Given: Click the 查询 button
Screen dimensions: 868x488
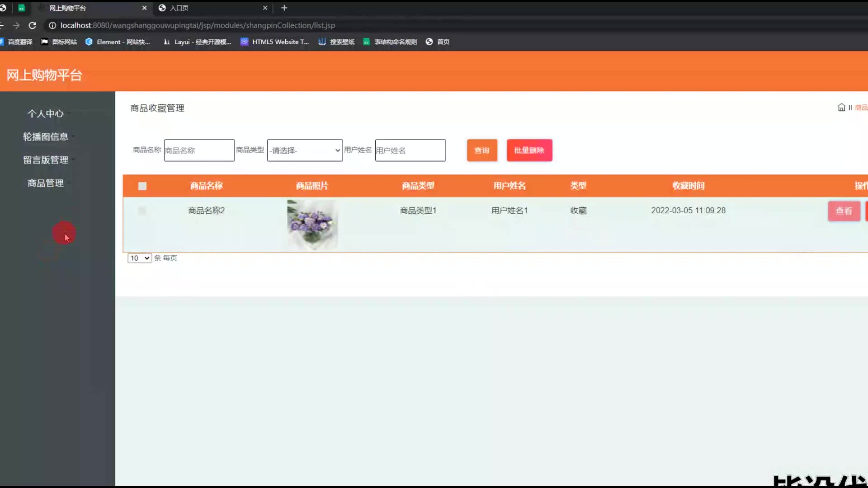Looking at the screenshot, I should tap(482, 150).
